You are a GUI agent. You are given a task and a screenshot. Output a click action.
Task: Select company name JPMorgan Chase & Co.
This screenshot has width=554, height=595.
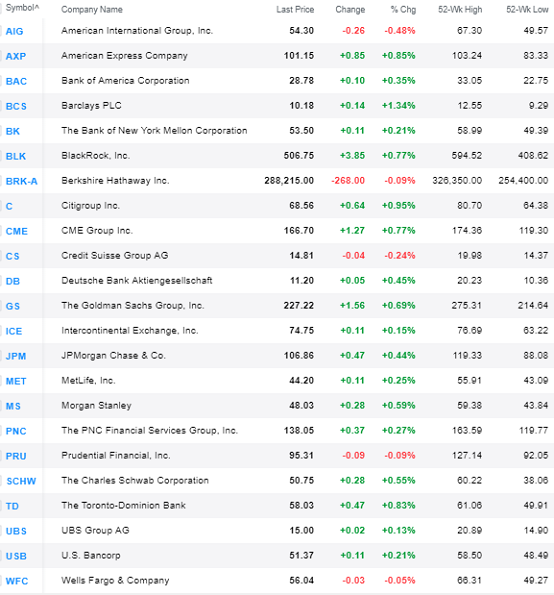coord(113,356)
